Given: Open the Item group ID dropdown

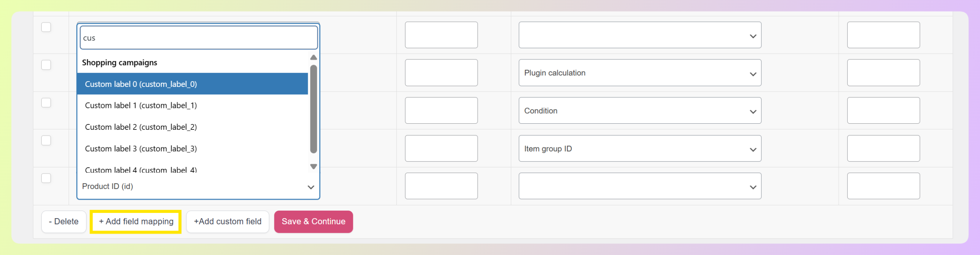Looking at the screenshot, I should [x=639, y=149].
